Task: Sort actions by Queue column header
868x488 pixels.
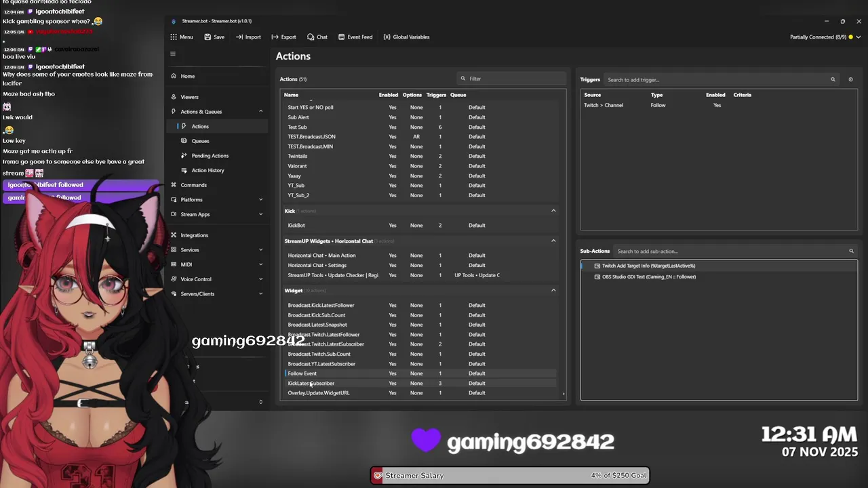Action: [458, 95]
